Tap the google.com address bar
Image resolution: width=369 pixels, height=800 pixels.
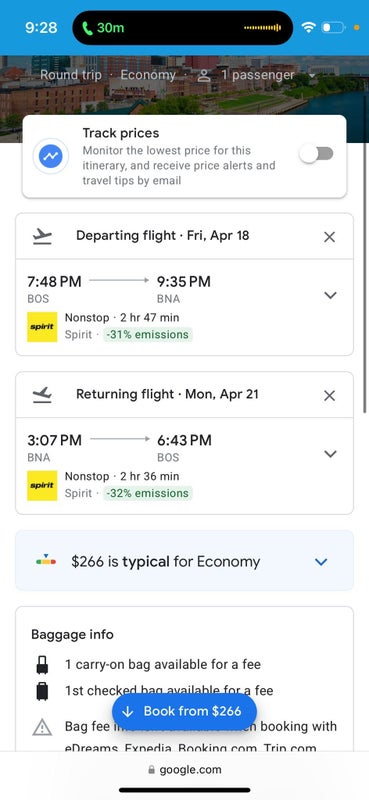pos(185,770)
